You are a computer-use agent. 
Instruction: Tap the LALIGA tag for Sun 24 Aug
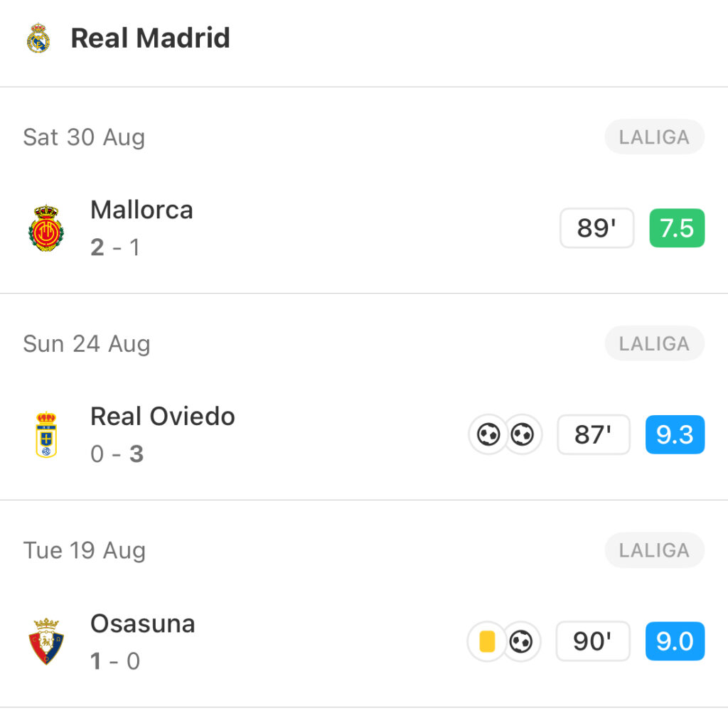655,343
